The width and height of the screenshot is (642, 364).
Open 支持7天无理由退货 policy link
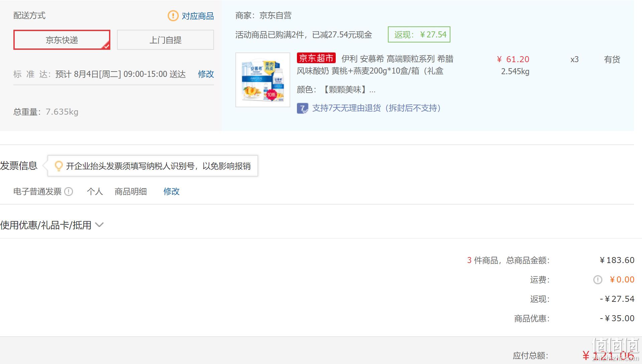(377, 108)
